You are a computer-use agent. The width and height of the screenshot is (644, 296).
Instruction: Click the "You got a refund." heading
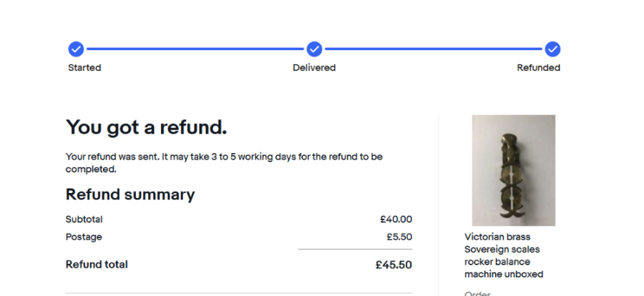146,128
